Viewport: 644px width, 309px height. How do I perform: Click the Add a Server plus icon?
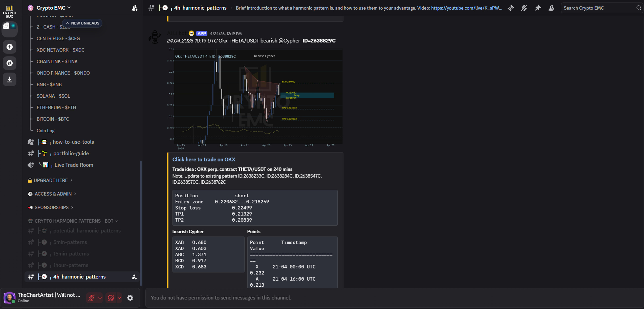click(x=10, y=47)
